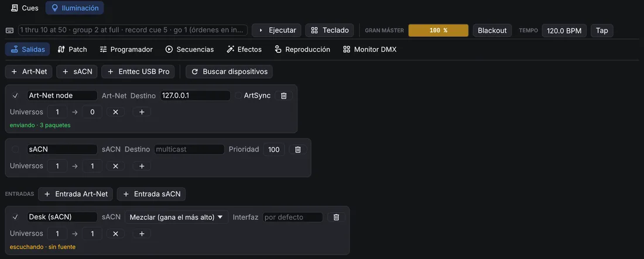Edit Desk (sACN) source universe field

[57, 233]
